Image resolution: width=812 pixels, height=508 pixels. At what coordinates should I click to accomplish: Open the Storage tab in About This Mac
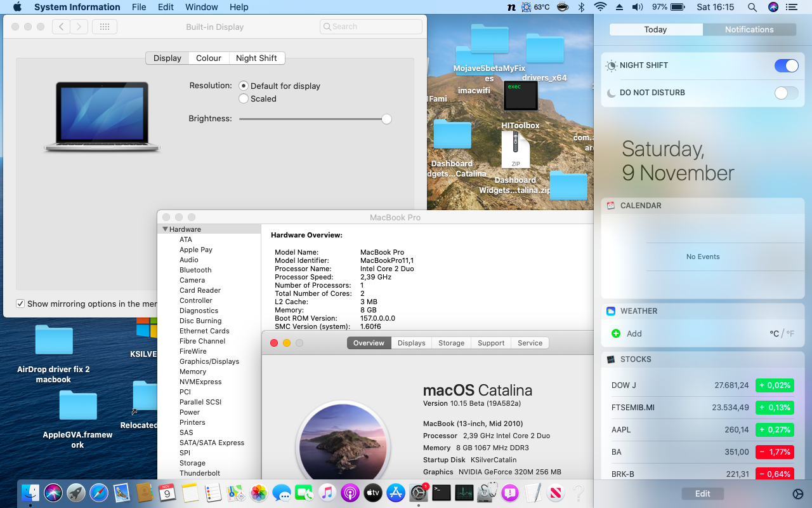pos(452,343)
